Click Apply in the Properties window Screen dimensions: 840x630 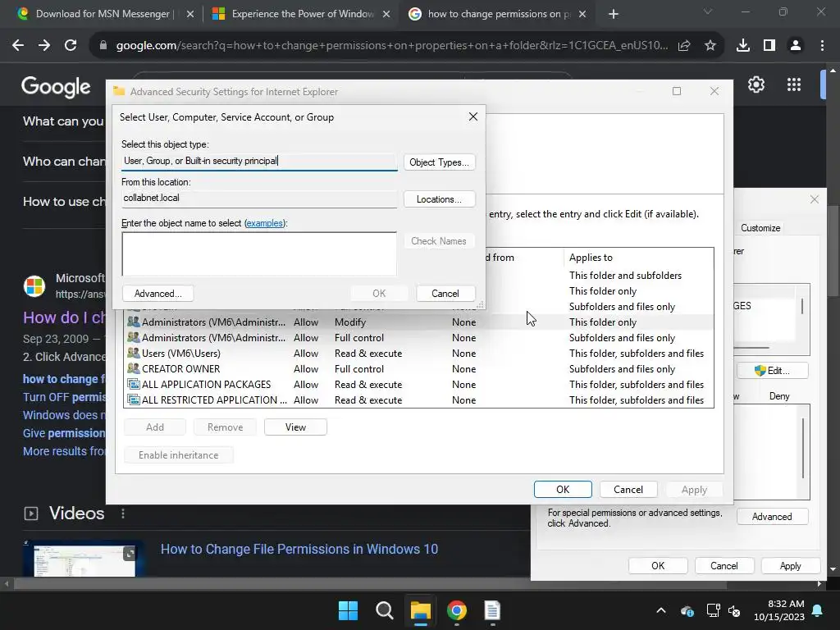[x=791, y=566]
